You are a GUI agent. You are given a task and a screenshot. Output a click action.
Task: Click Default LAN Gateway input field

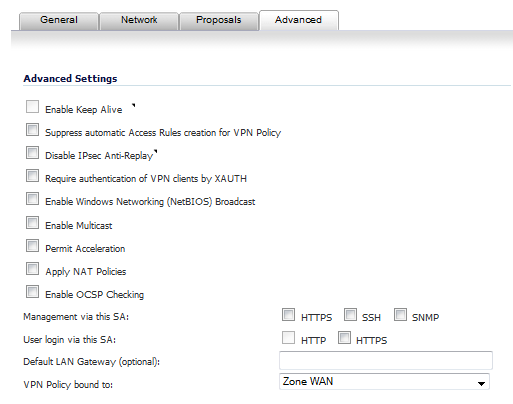click(386, 360)
